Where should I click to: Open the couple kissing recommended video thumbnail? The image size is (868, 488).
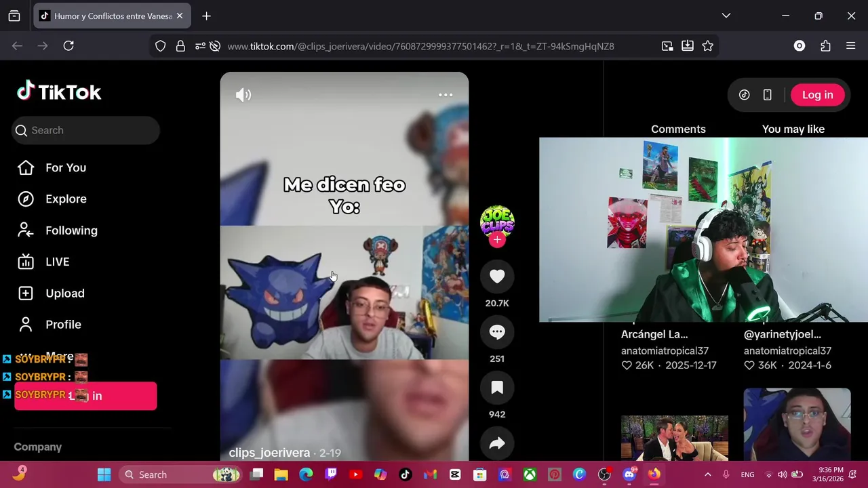click(x=675, y=438)
